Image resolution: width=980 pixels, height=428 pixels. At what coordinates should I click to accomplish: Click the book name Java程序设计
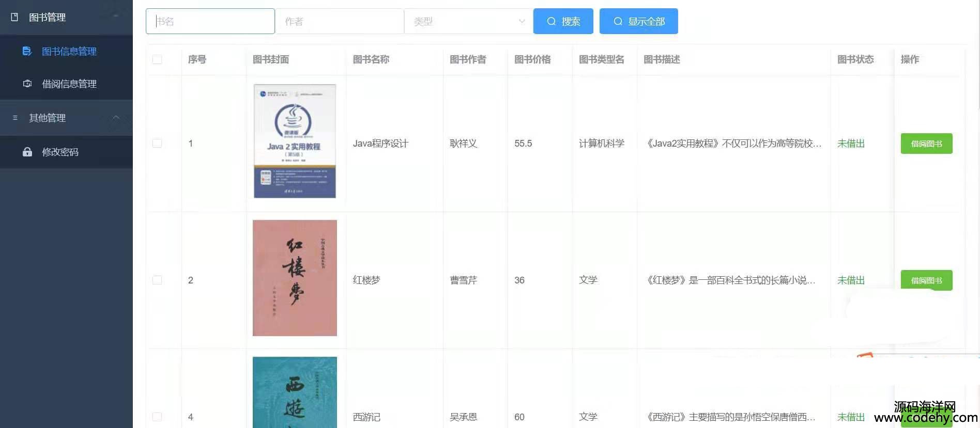(380, 144)
